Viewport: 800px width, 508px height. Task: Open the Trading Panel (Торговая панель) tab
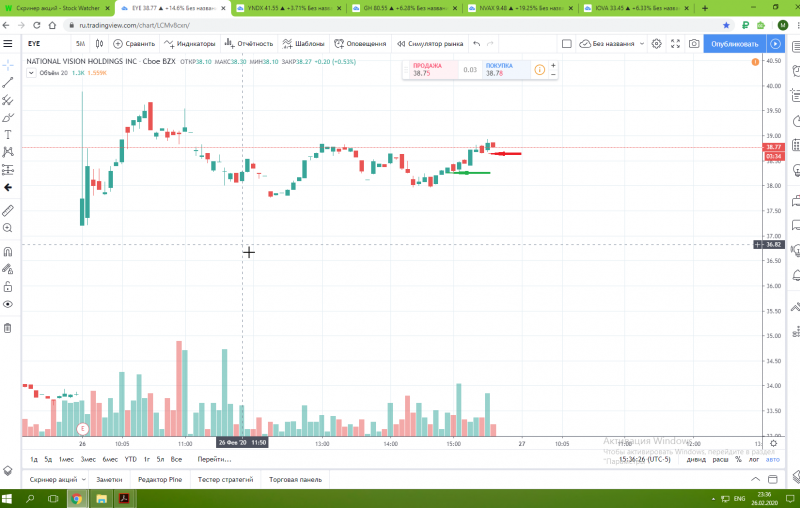point(295,479)
